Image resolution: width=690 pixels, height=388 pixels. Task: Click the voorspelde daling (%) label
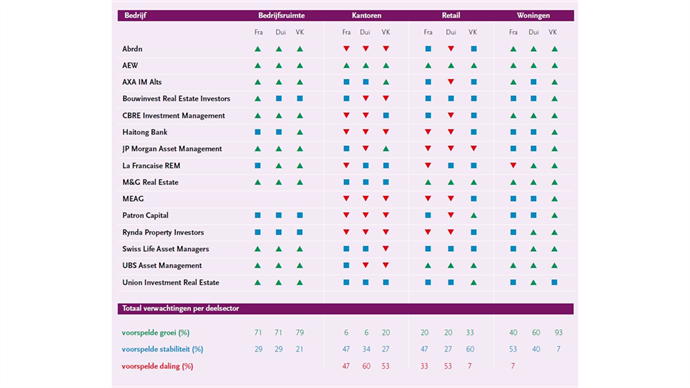point(157,366)
